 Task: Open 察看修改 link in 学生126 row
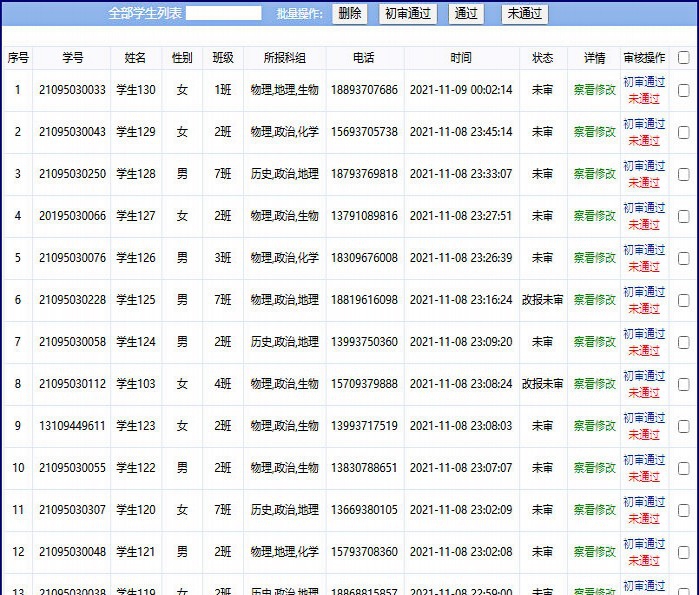[594, 258]
